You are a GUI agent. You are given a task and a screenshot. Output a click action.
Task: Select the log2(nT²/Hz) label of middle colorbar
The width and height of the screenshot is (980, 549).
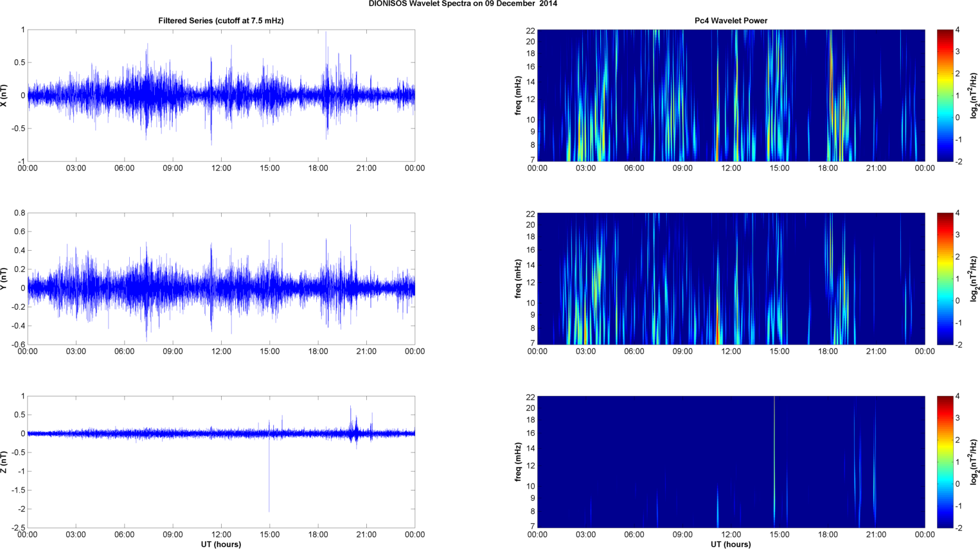point(974,278)
